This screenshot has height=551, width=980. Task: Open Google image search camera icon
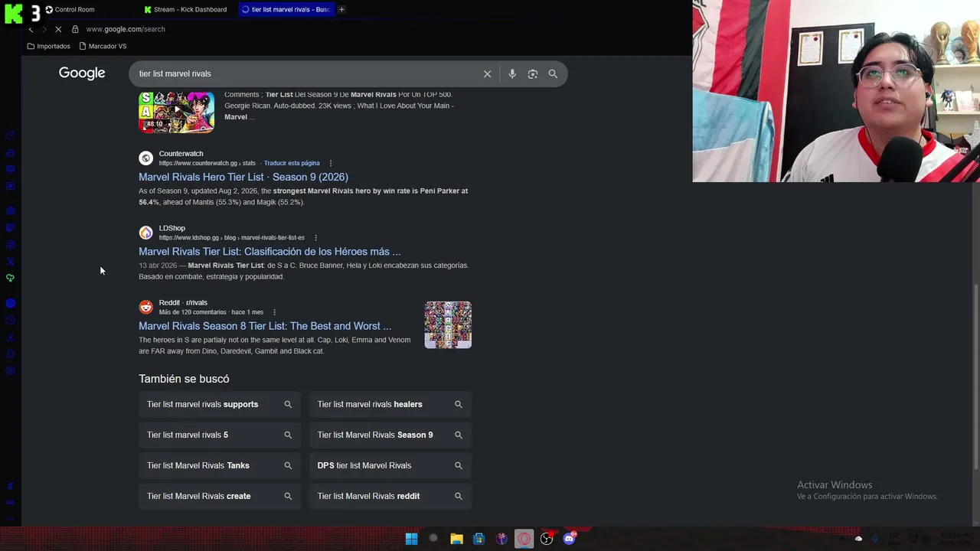coord(533,73)
